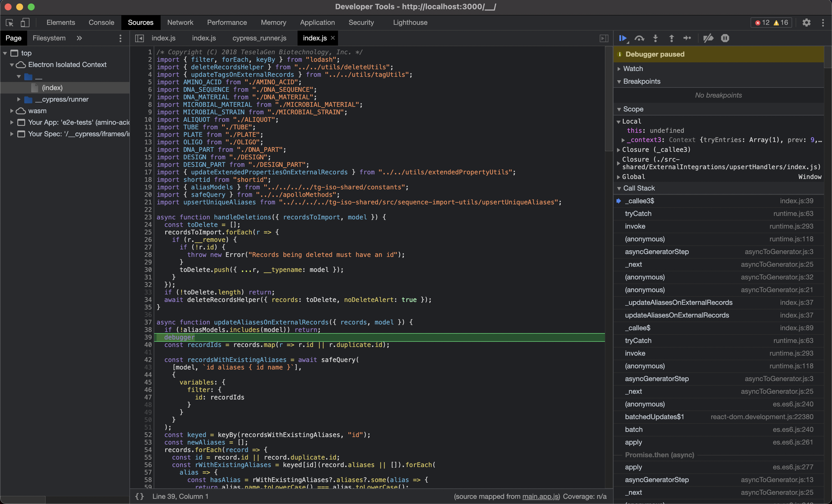Switch to the Elements tab
This screenshot has width=832, height=504.
(61, 23)
